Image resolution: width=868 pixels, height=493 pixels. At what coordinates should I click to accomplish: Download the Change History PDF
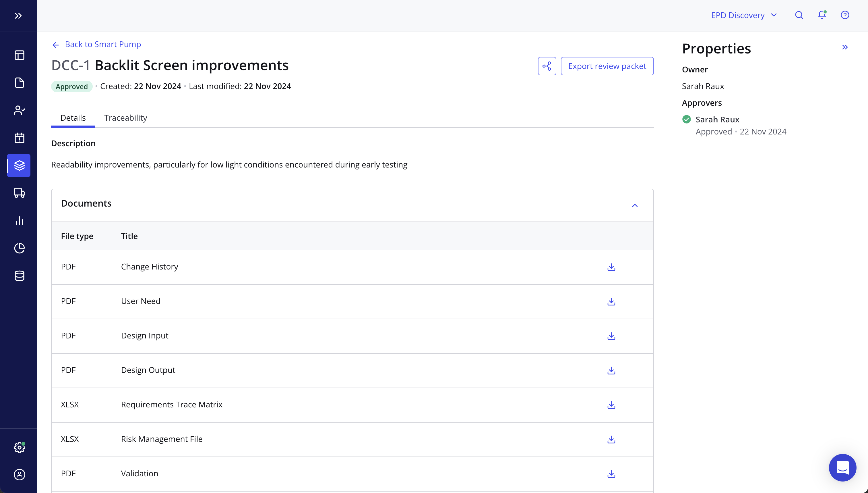(611, 267)
